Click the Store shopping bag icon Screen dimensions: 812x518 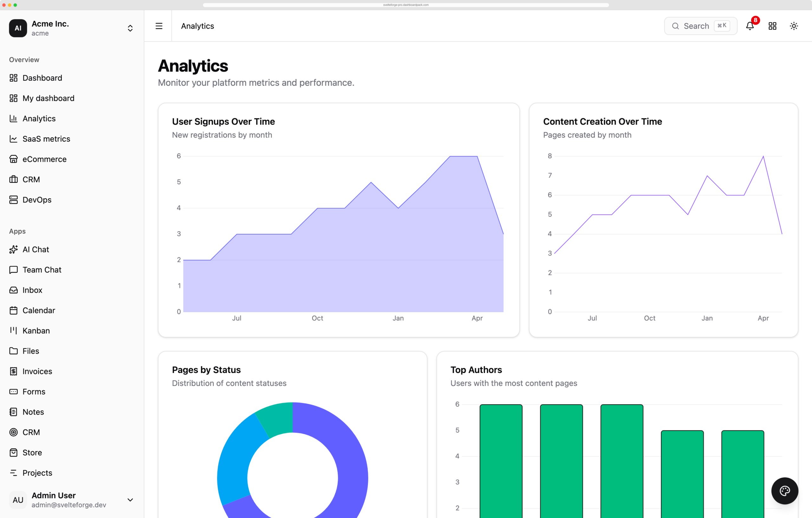14,453
